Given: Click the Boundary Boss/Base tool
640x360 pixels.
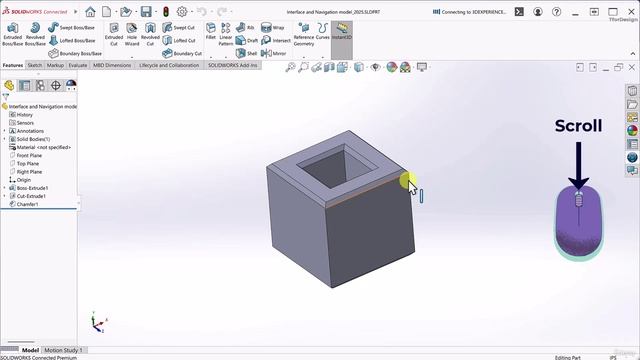Looking at the screenshot, I should point(75,53).
